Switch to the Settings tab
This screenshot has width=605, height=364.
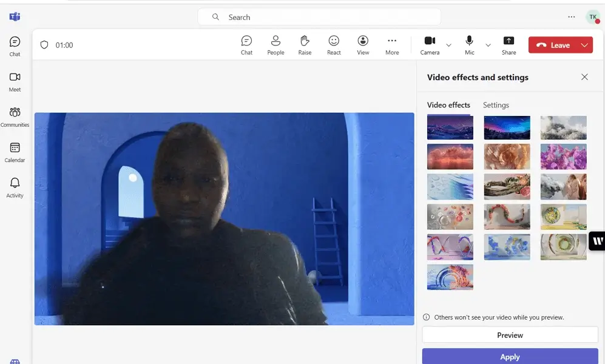(x=496, y=105)
